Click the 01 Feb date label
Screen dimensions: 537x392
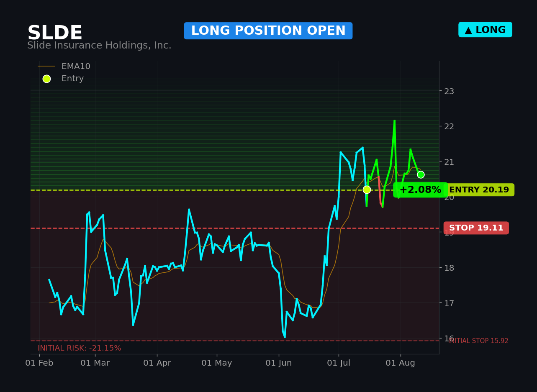tap(39, 363)
